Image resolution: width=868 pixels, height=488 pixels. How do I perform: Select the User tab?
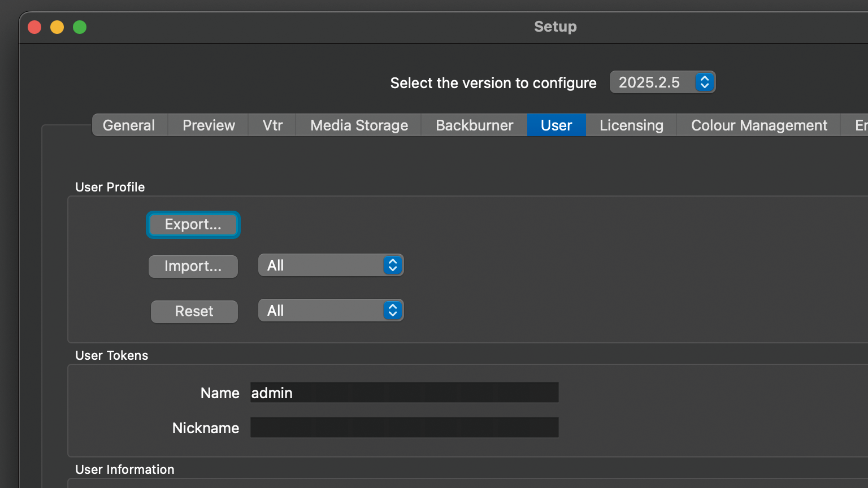coord(556,125)
